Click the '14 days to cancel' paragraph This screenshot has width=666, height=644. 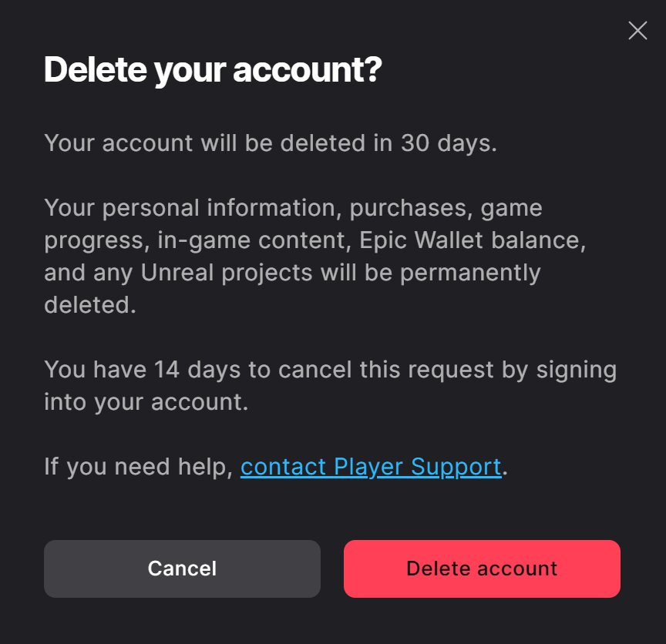330,385
